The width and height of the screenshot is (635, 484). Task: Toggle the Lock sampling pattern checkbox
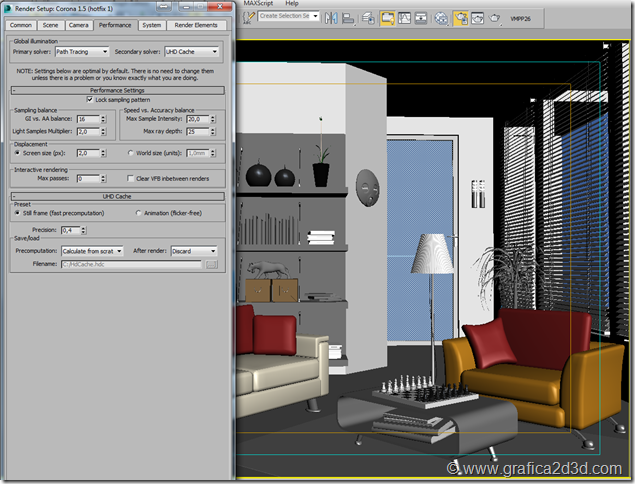click(x=90, y=100)
